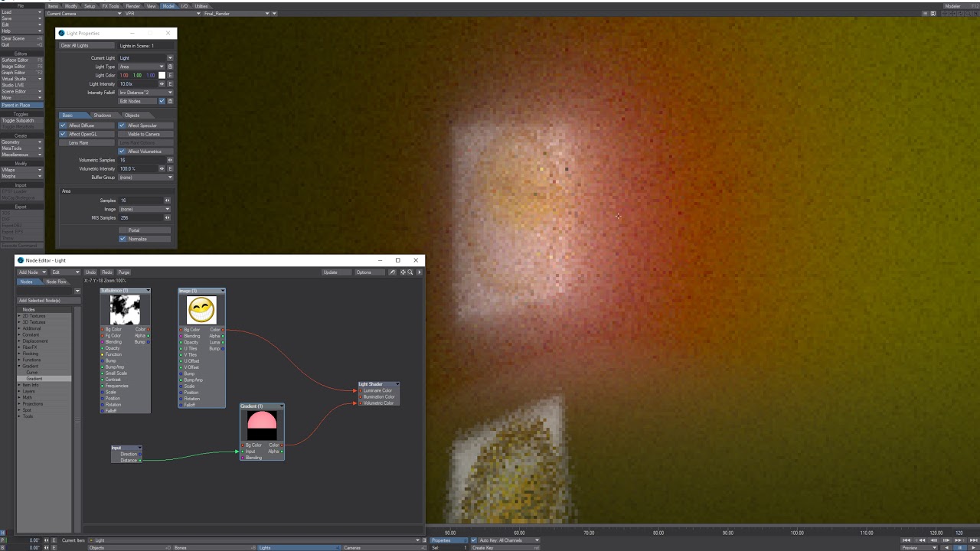Click the Image node Color output dot
The width and height of the screenshot is (980, 551).
(x=223, y=330)
